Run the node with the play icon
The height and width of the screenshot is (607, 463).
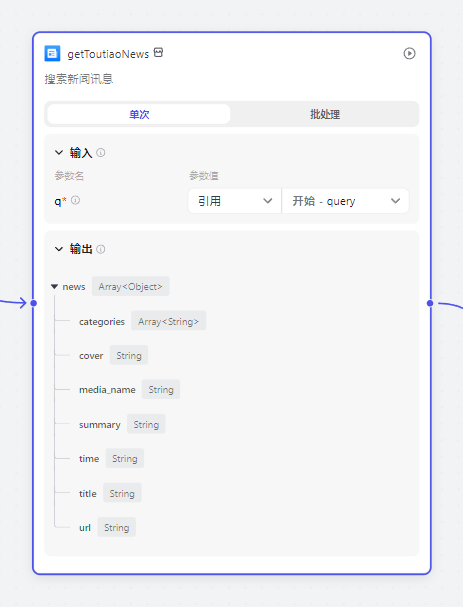coord(409,53)
